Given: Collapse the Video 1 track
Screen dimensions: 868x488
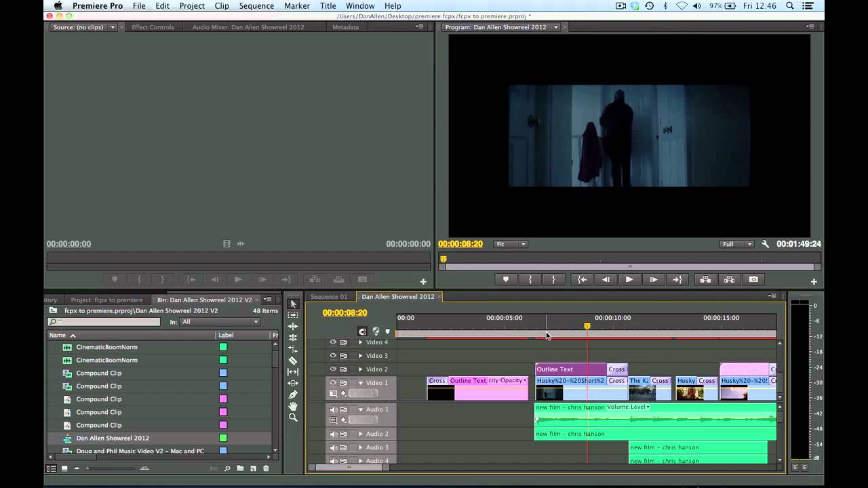Looking at the screenshot, I should pyautogui.click(x=360, y=383).
